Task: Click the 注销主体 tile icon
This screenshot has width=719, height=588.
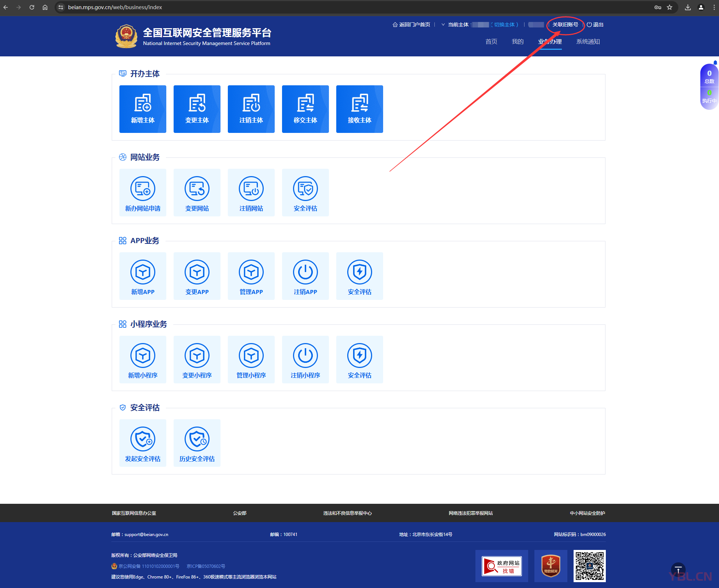Action: point(251,103)
